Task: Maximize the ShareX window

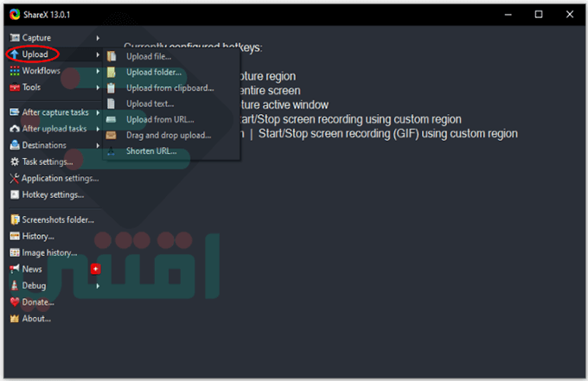Action: (539, 14)
